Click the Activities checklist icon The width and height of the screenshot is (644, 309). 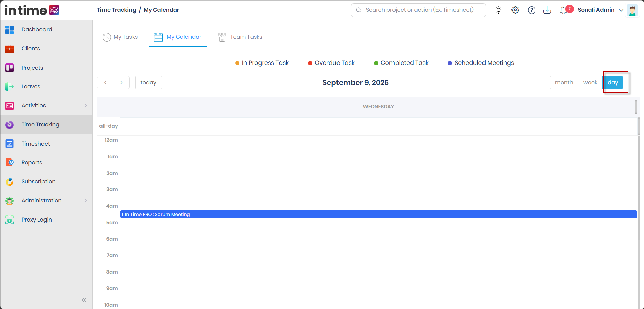pyautogui.click(x=10, y=106)
